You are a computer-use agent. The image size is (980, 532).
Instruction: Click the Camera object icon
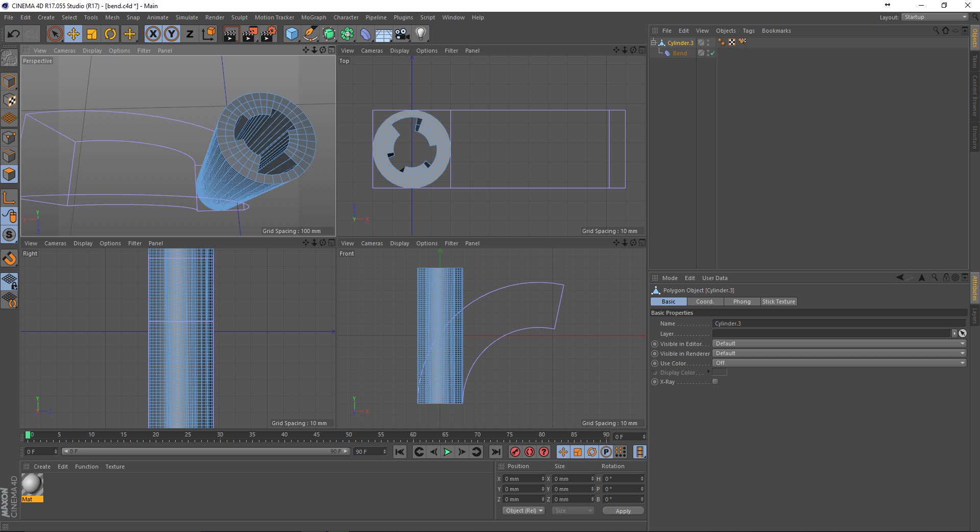tap(402, 34)
